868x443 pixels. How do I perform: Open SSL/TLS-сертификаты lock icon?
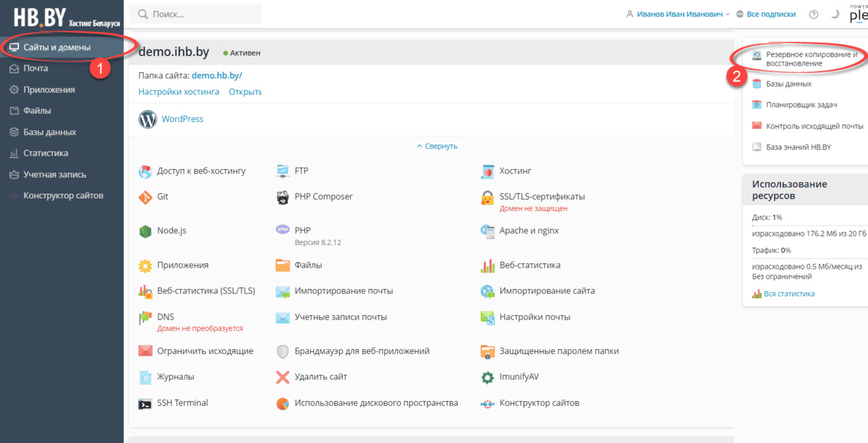click(x=488, y=197)
